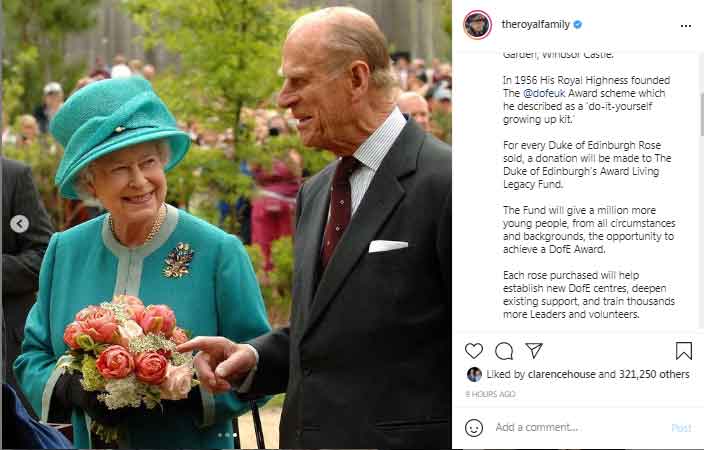Share the post using the paper plane icon
Screen dimensions: 704x450
pos(534,350)
